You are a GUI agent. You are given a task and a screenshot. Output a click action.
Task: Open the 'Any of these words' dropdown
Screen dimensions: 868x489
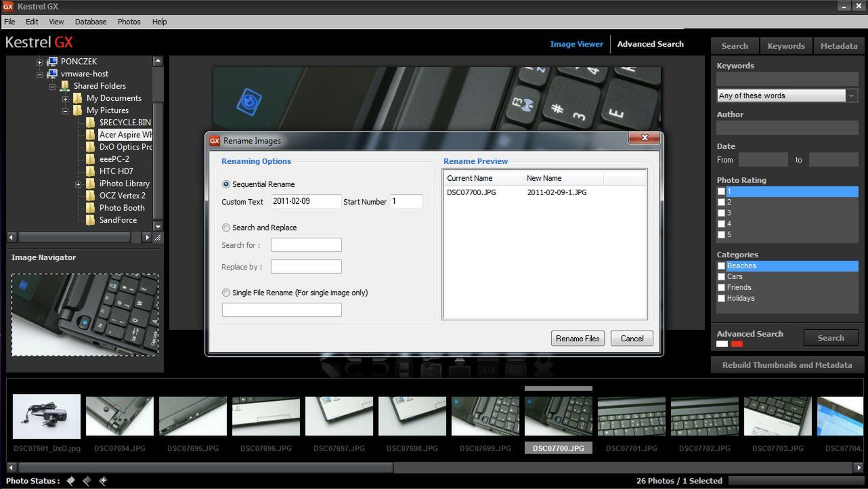pyautogui.click(x=852, y=95)
